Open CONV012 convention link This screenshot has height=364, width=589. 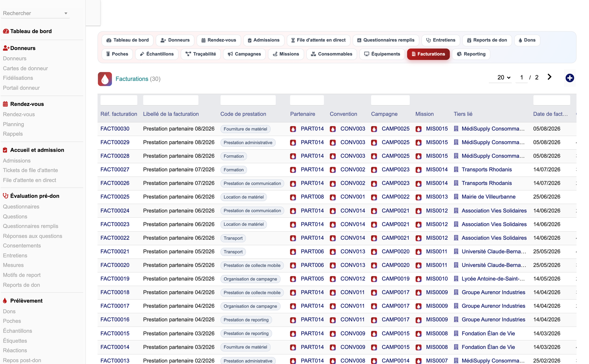tap(353, 278)
